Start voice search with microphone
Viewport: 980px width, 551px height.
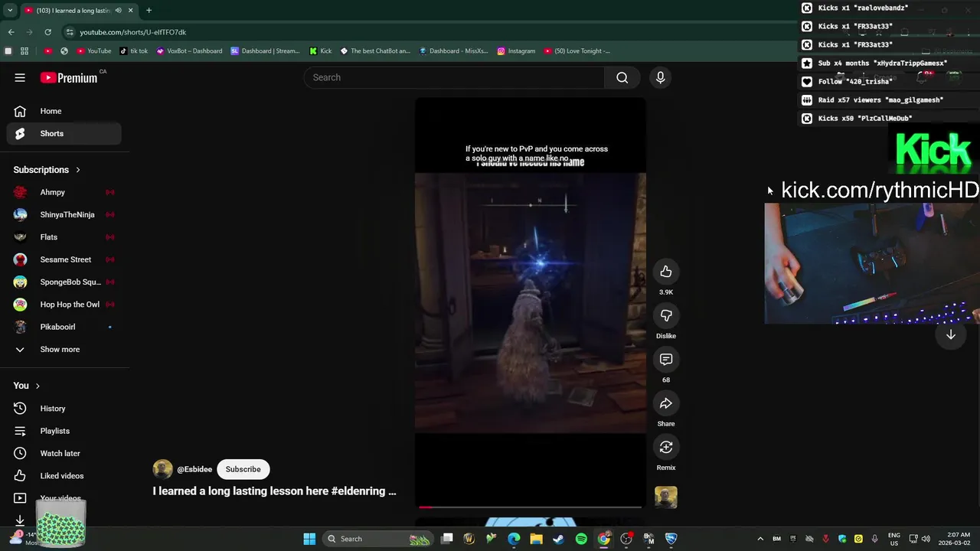tap(660, 77)
